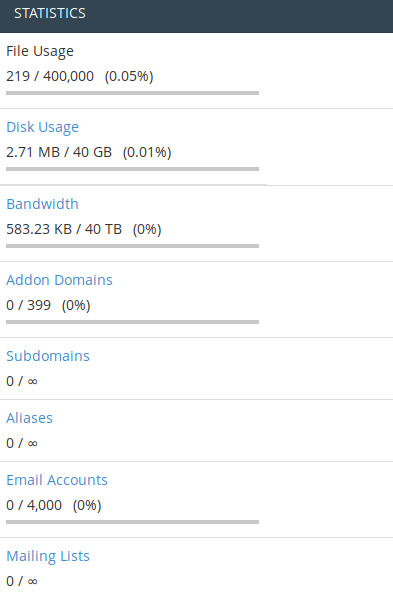This screenshot has height=593, width=393.
Task: Click the Disk Usage progress bar
Action: tap(132, 169)
